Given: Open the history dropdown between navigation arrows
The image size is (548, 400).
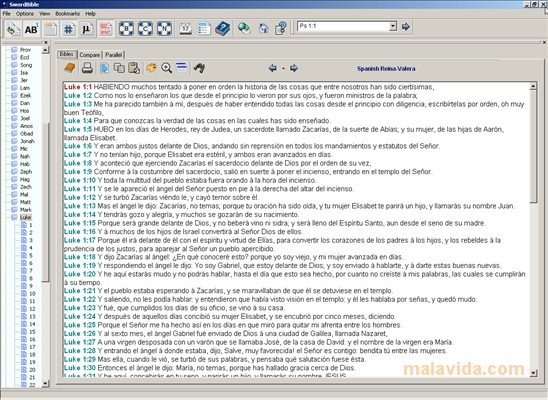Looking at the screenshot, I should pyautogui.click(x=283, y=68).
